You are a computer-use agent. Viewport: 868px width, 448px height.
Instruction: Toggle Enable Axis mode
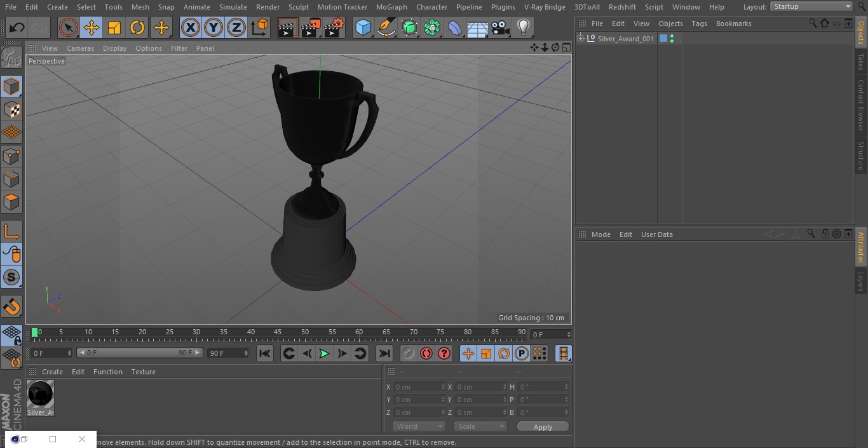click(x=11, y=231)
